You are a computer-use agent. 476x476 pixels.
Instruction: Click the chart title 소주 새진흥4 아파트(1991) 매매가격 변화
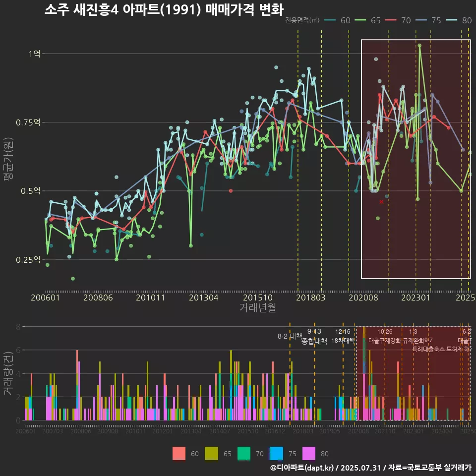164,9
